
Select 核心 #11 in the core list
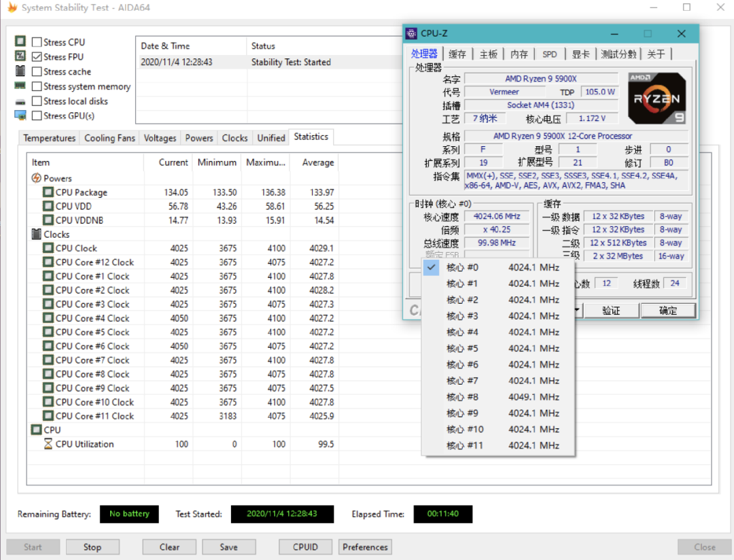[499, 446]
